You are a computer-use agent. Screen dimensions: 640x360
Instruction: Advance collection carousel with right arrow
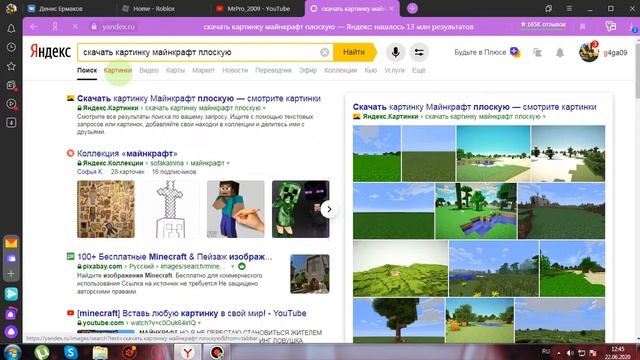(329, 209)
